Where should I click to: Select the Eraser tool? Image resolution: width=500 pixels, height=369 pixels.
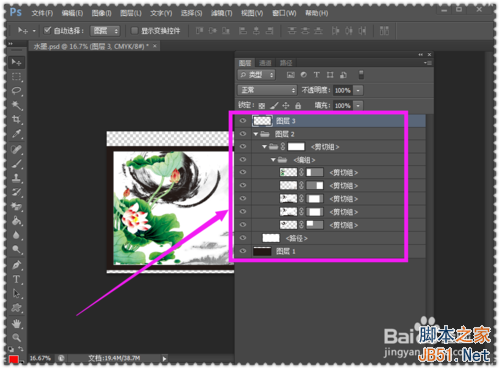16,206
